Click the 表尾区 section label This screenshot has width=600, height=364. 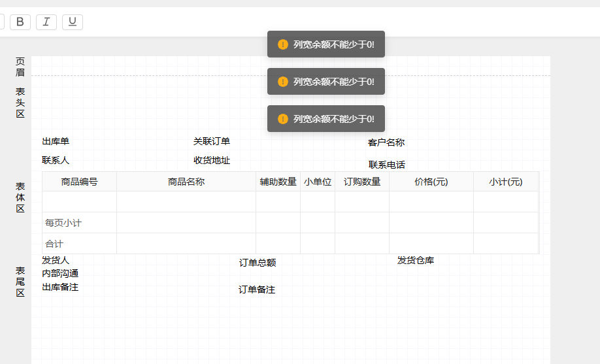coord(20,282)
